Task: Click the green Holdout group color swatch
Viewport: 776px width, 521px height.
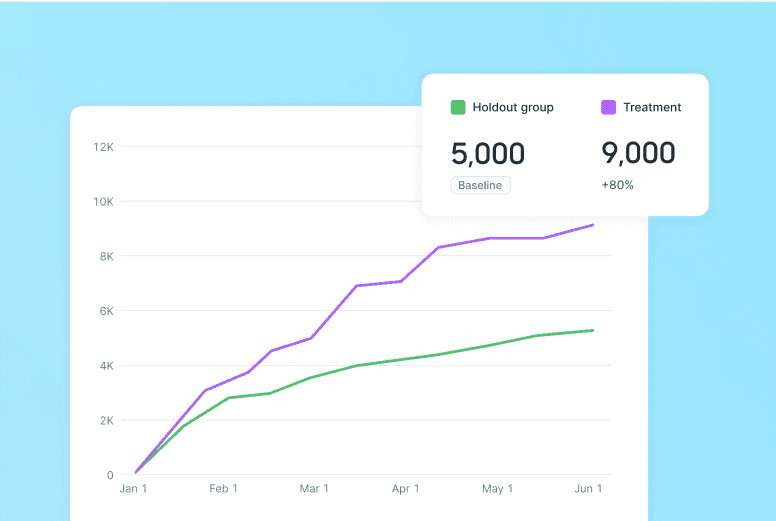Action: coord(458,107)
